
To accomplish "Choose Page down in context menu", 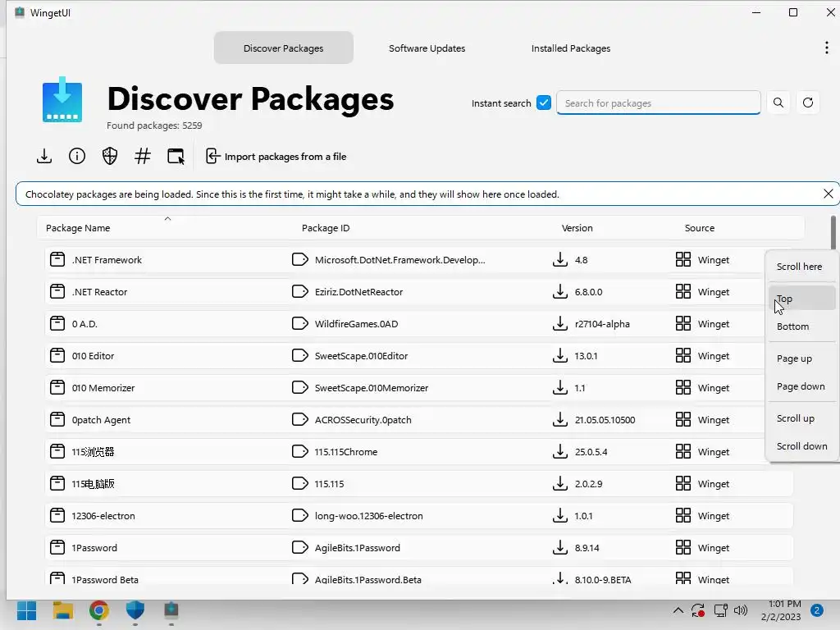I will (802, 386).
